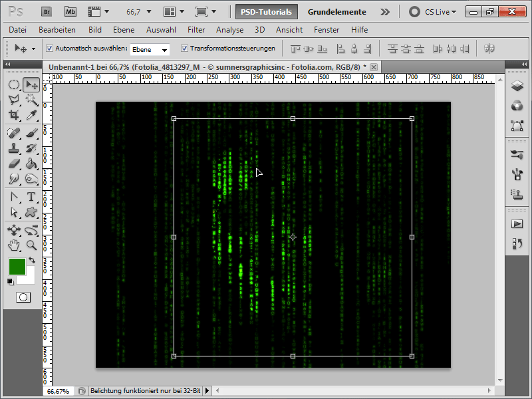Select the Magic Wand tool
The height and width of the screenshot is (399, 532).
[x=31, y=99]
